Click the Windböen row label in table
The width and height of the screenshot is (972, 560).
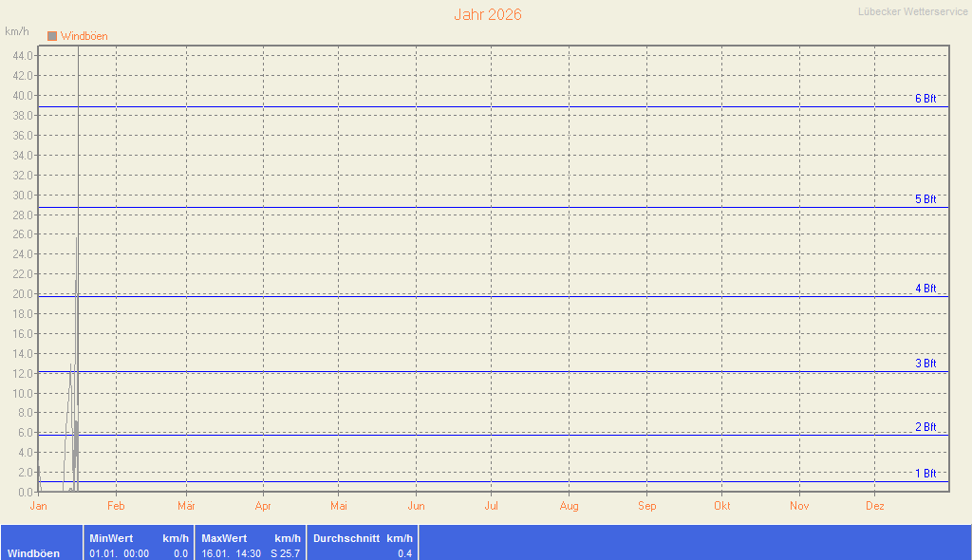[33, 553]
